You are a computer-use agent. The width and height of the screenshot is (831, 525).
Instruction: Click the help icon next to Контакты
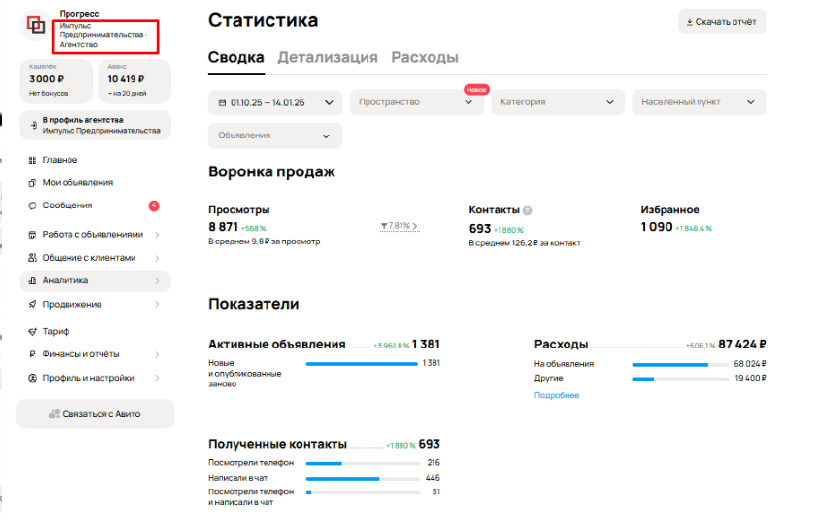tap(527, 211)
